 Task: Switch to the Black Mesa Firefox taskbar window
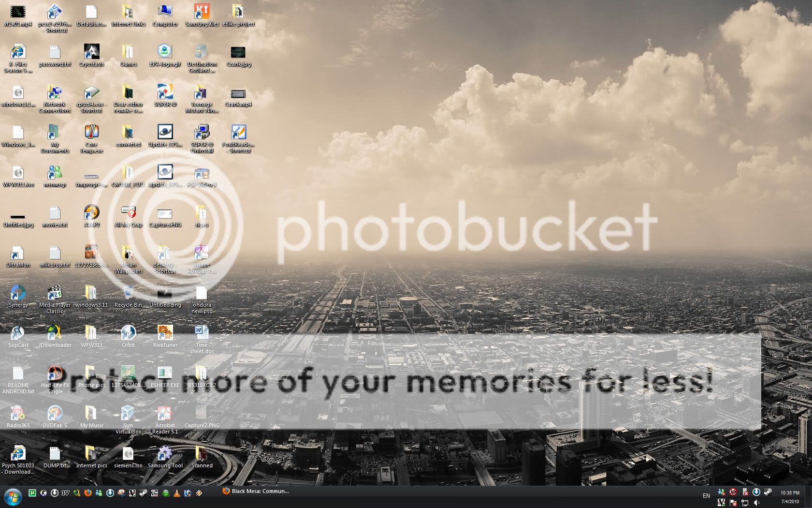pyautogui.click(x=256, y=492)
